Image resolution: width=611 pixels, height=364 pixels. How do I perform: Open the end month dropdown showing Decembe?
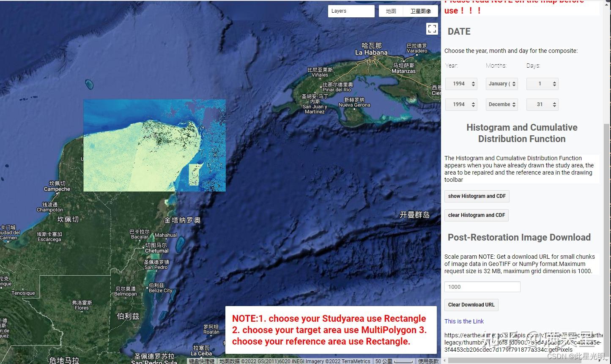point(501,104)
